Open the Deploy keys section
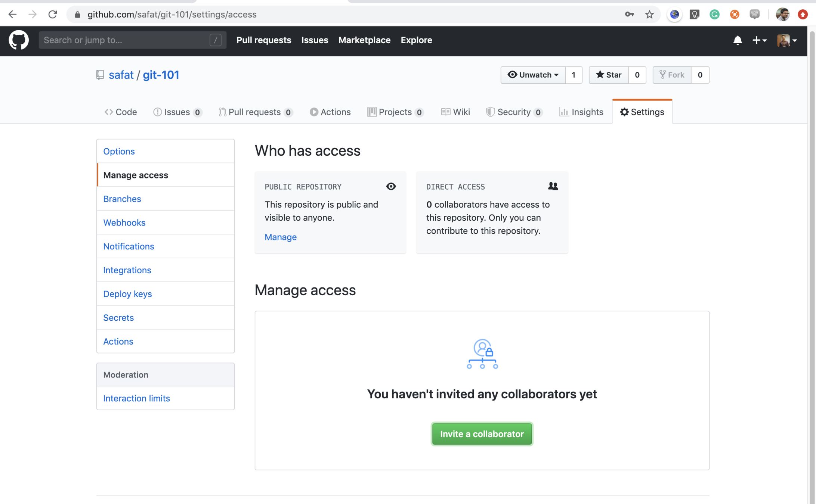Screen dimensions: 816x504 point(127,294)
